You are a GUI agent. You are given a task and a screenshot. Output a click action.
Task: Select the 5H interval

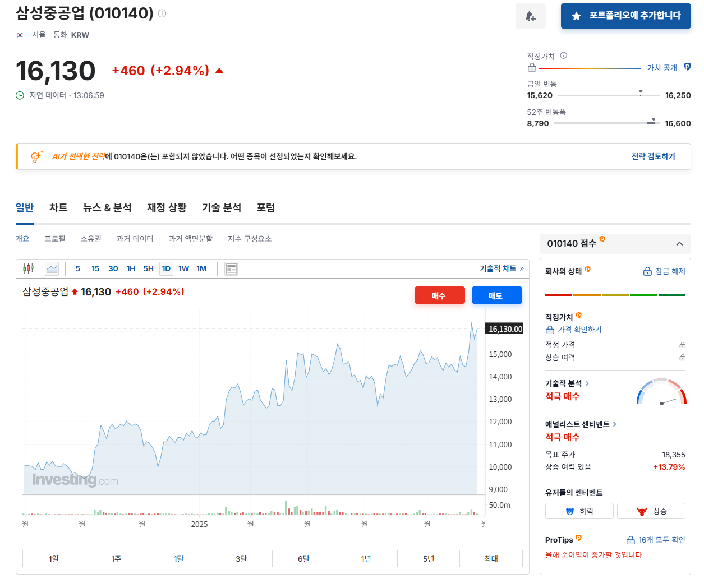click(148, 268)
